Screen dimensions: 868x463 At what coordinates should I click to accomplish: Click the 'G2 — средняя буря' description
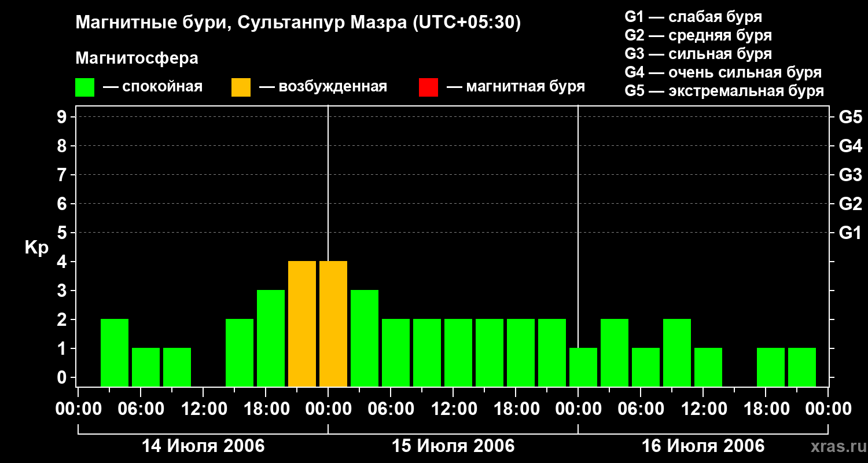pos(698,35)
